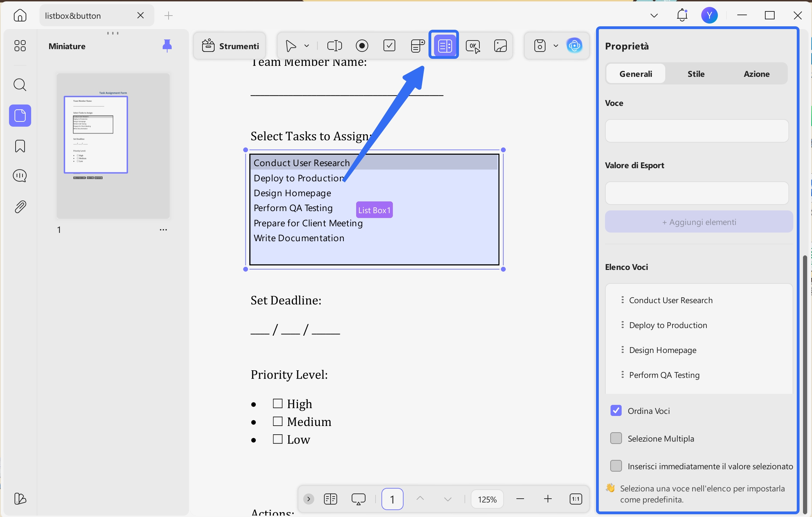Open the stamp icon at sidebar bottom
The width and height of the screenshot is (812, 517).
pyautogui.click(x=20, y=499)
